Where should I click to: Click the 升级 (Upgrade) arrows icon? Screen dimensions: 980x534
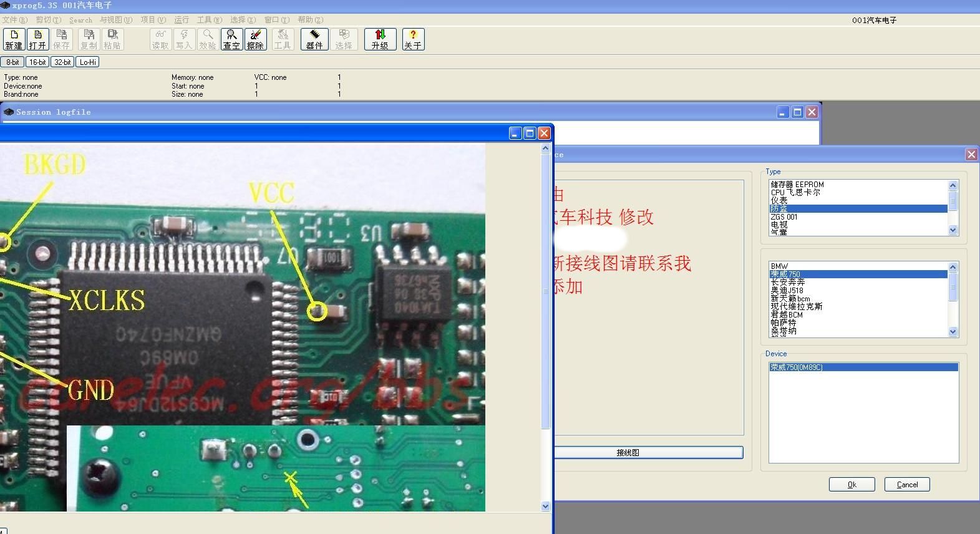point(380,39)
